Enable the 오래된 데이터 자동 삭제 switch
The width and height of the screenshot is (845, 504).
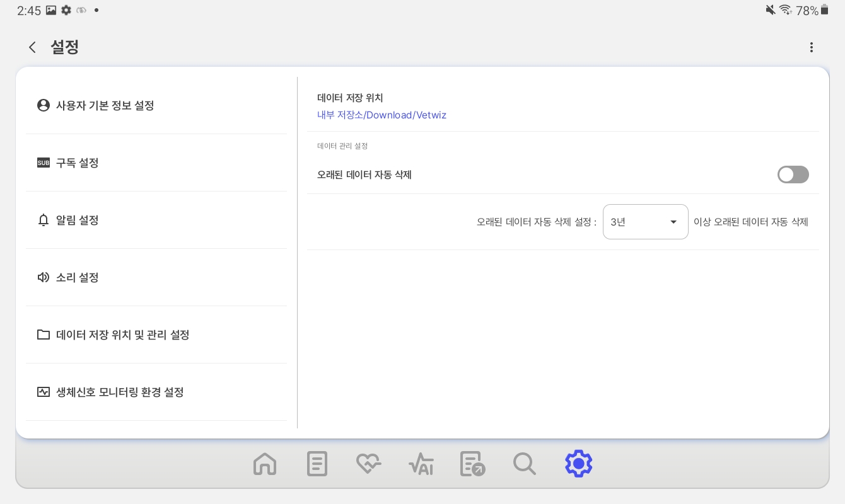[793, 175]
